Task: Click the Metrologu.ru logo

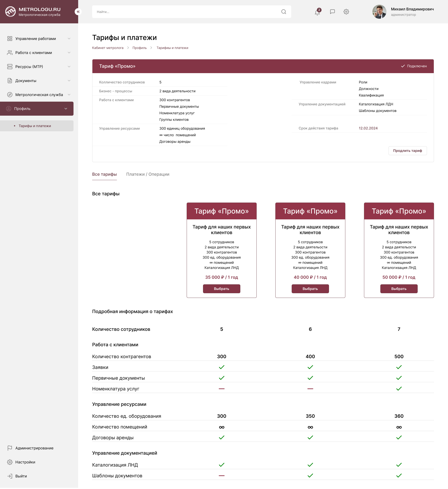Action: 11,12
